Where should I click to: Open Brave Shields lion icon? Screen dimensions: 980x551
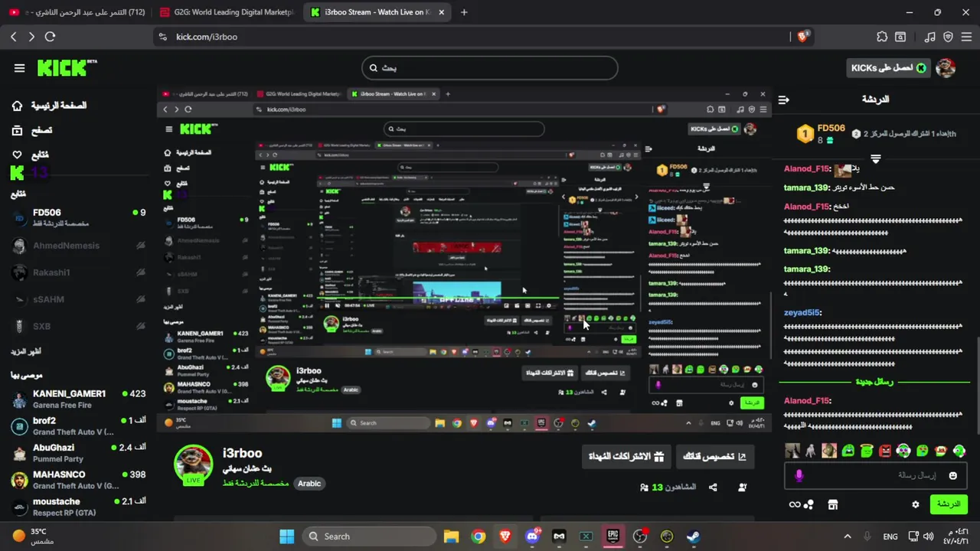[x=803, y=37]
